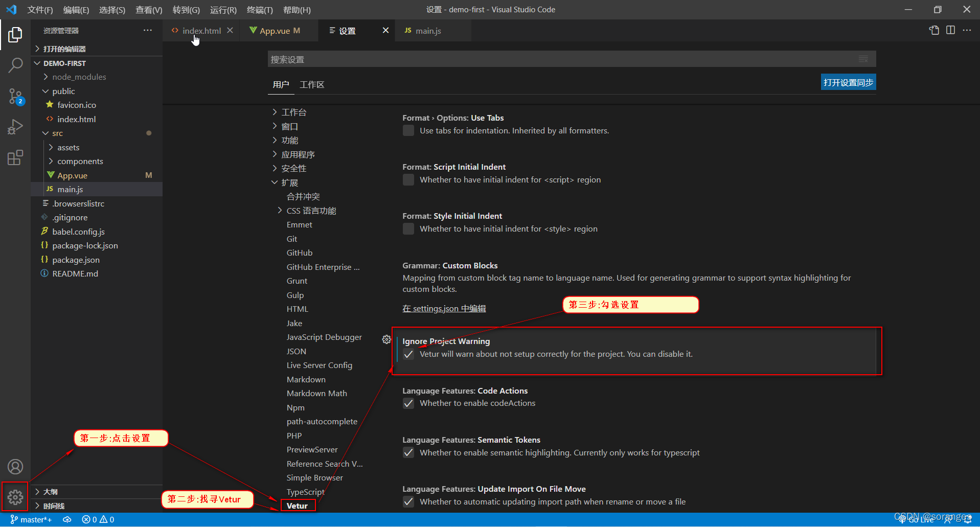Click the feedback icon in status bar
The width and height of the screenshot is (980, 527).
948,519
